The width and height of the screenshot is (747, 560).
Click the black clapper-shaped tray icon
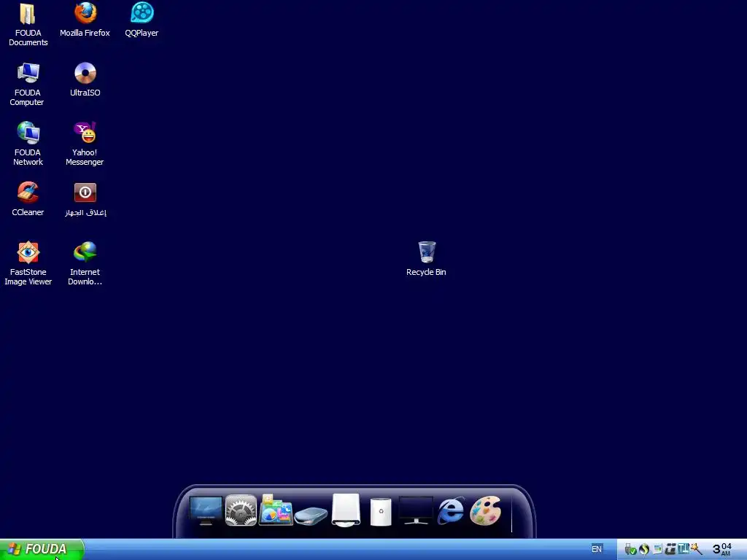tap(670, 549)
